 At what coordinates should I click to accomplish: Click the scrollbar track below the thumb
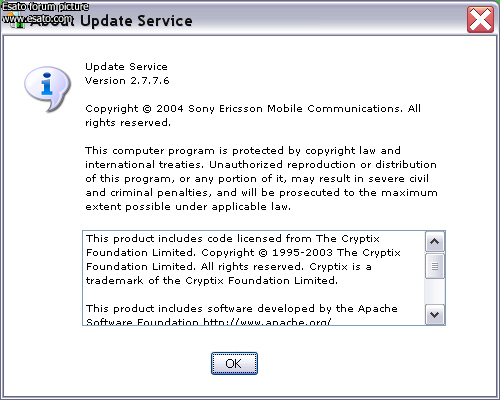[435, 291]
